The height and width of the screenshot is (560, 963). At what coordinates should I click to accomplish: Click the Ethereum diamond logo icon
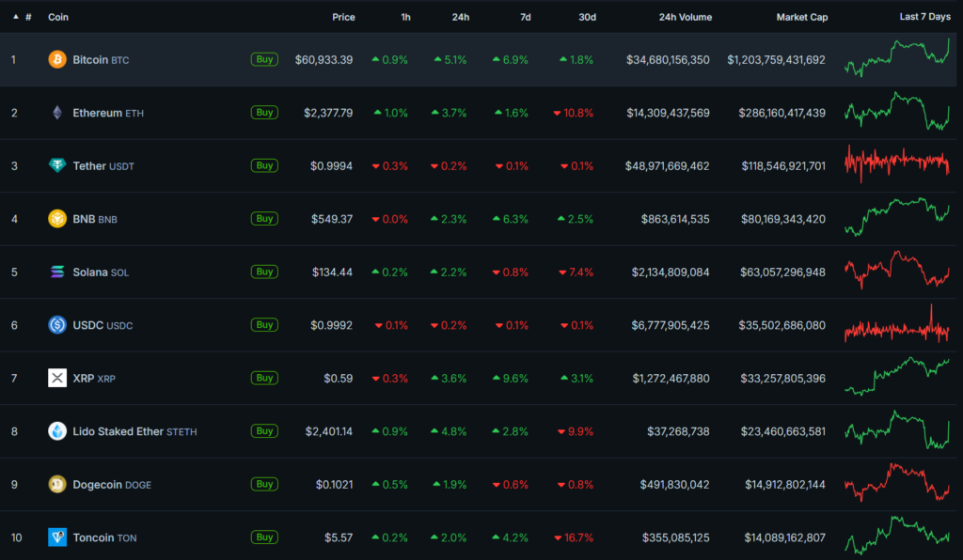(x=57, y=113)
